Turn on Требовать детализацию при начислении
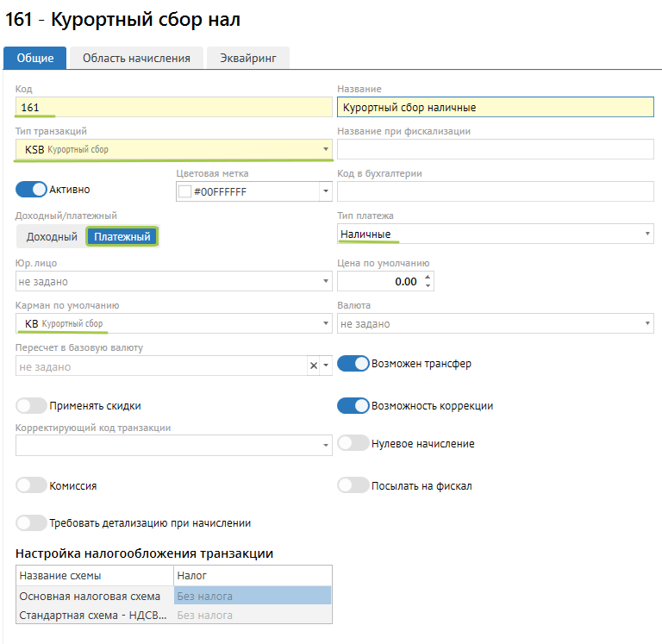The image size is (662, 644). click(x=31, y=522)
